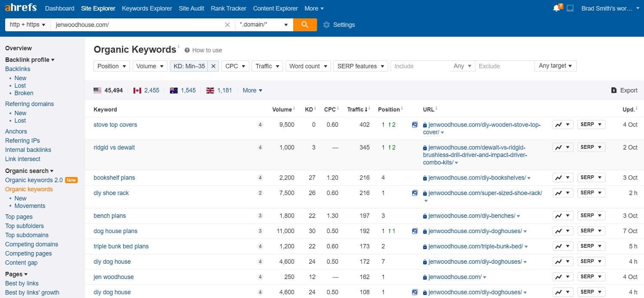Collapse the Organic search section
The image size is (644, 298).
click(29, 171)
